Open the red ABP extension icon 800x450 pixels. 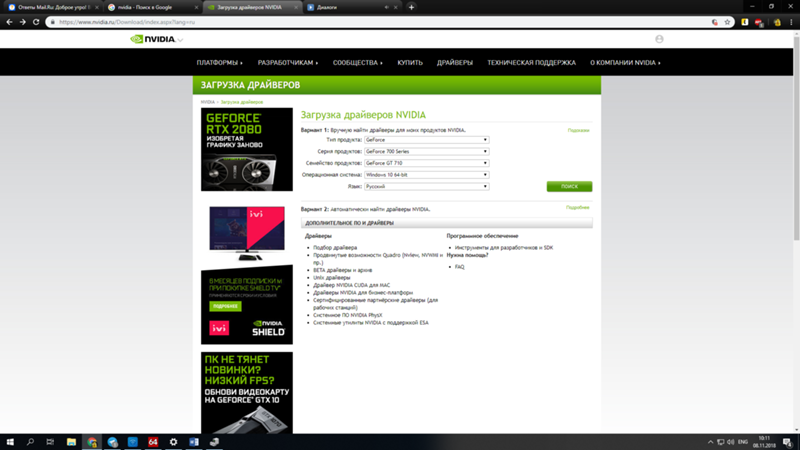[759, 22]
